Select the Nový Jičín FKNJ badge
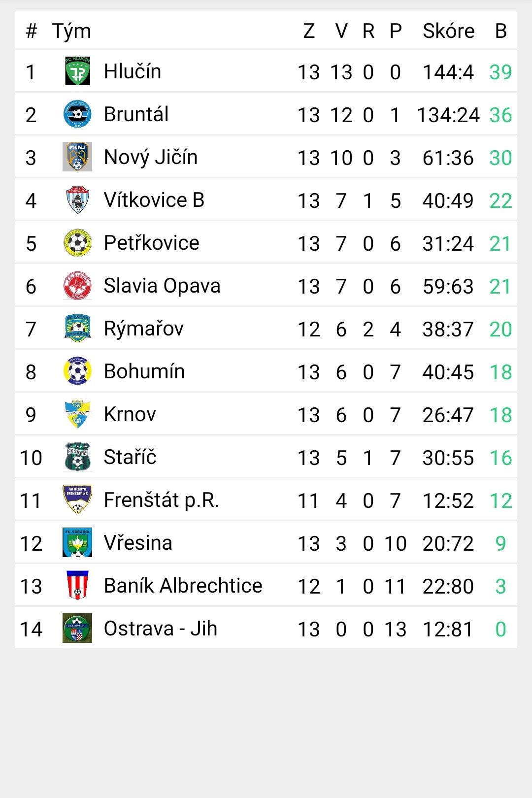 click(77, 157)
